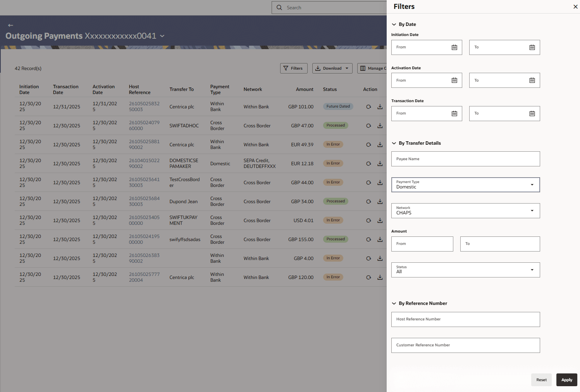580x392 pixels.
Task: Repeat the swifyffsdsadas GBP 155.00 payment
Action: [368, 240]
